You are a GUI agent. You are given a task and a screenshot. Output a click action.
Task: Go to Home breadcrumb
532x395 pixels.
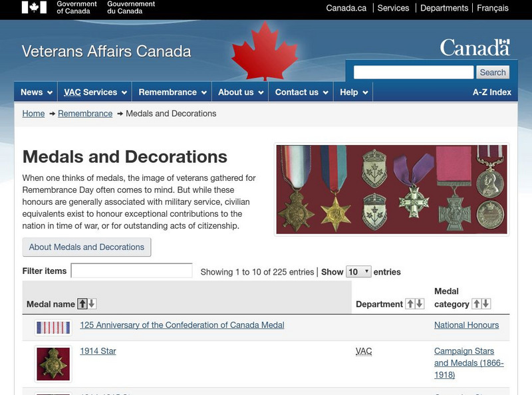tap(33, 113)
